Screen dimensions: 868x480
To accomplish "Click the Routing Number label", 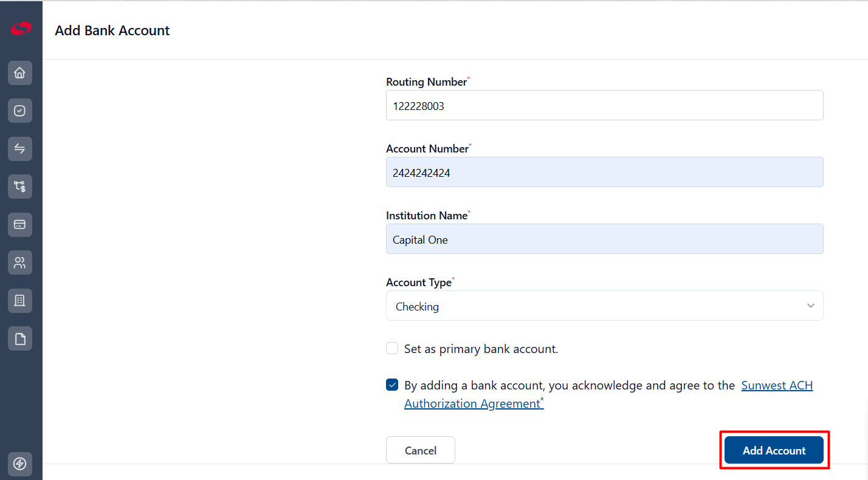I will click(x=428, y=82).
